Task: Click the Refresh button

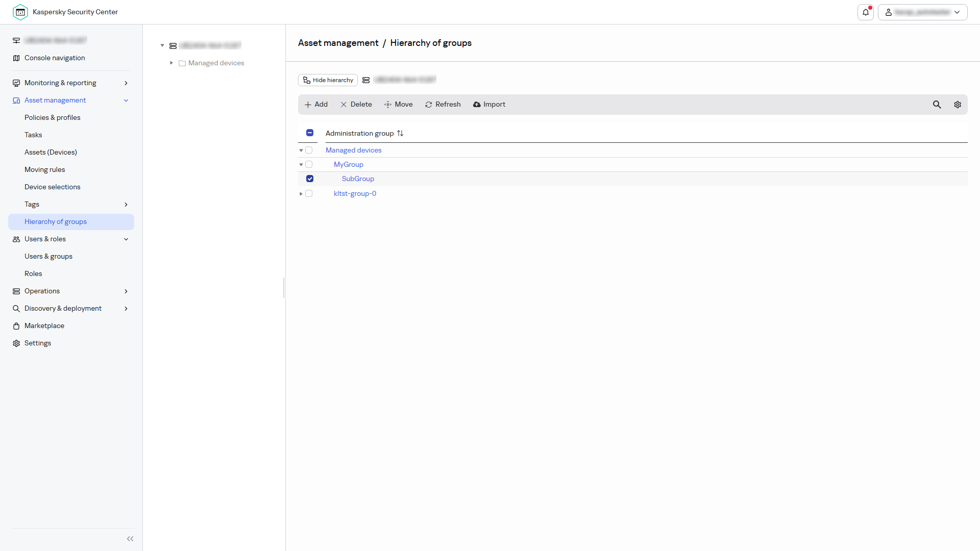Action: (443, 105)
